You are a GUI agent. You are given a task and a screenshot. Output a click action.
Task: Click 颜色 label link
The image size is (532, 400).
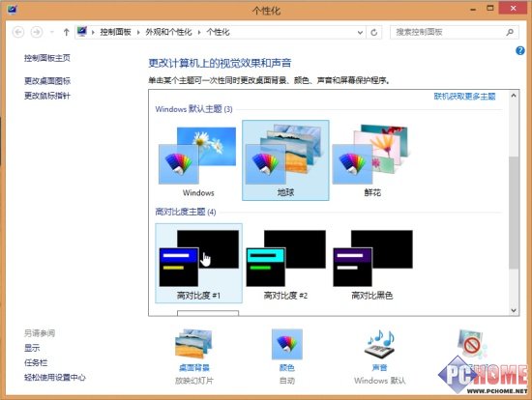(286, 367)
